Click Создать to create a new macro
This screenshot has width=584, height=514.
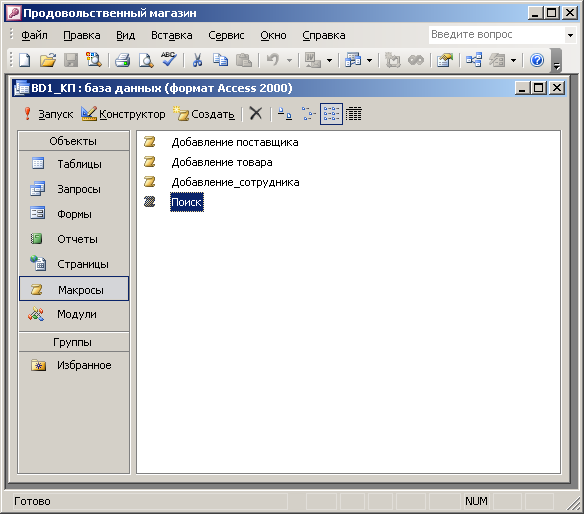click(x=204, y=114)
